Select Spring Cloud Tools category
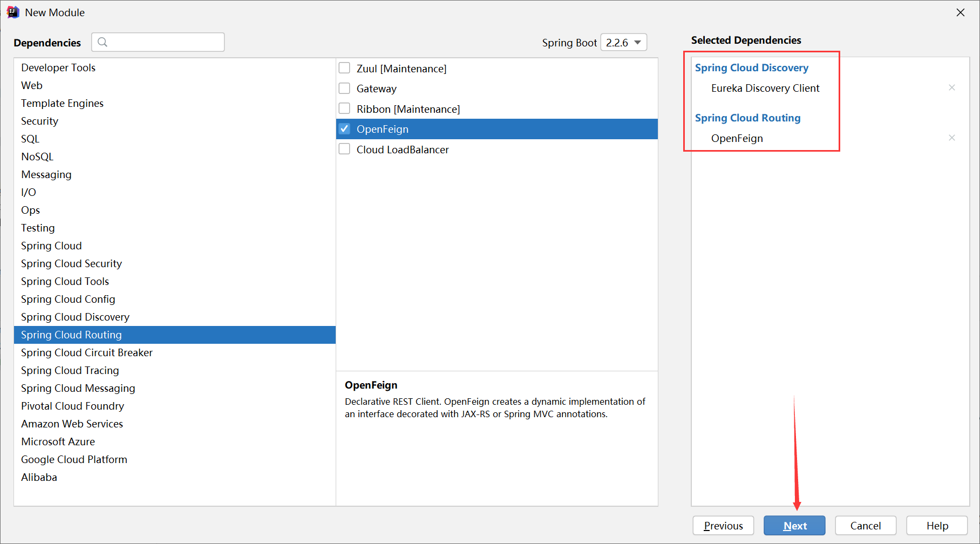The width and height of the screenshot is (980, 544). (175, 281)
